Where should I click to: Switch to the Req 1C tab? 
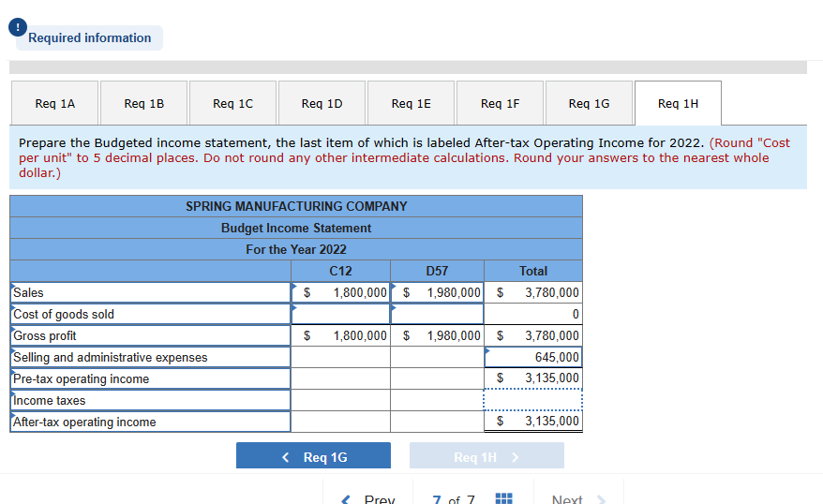pyautogui.click(x=233, y=103)
